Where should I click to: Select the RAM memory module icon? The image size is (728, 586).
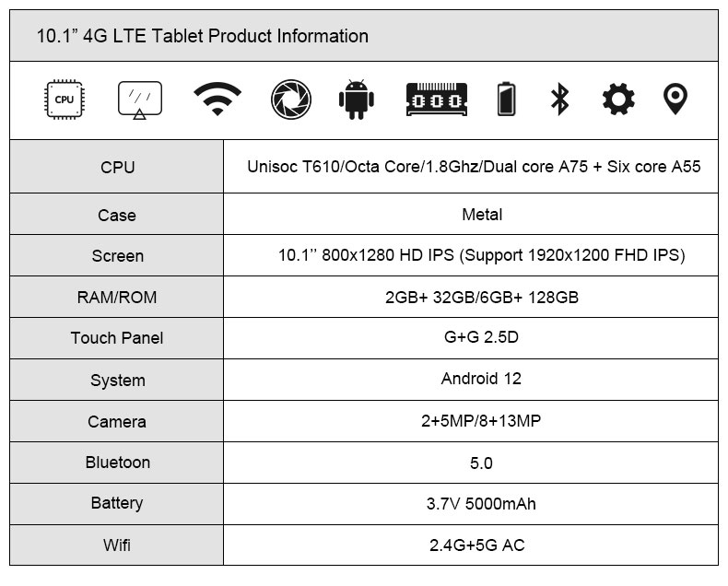pyautogui.click(x=437, y=100)
